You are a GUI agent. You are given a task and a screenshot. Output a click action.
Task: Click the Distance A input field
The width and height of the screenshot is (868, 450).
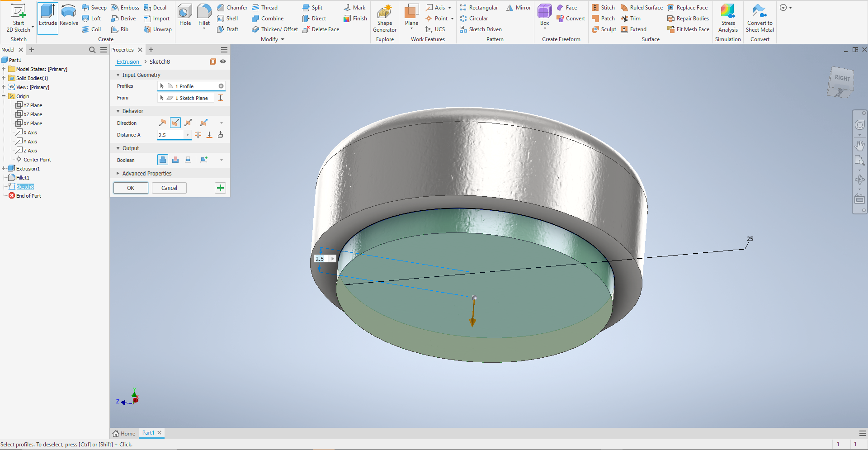171,135
